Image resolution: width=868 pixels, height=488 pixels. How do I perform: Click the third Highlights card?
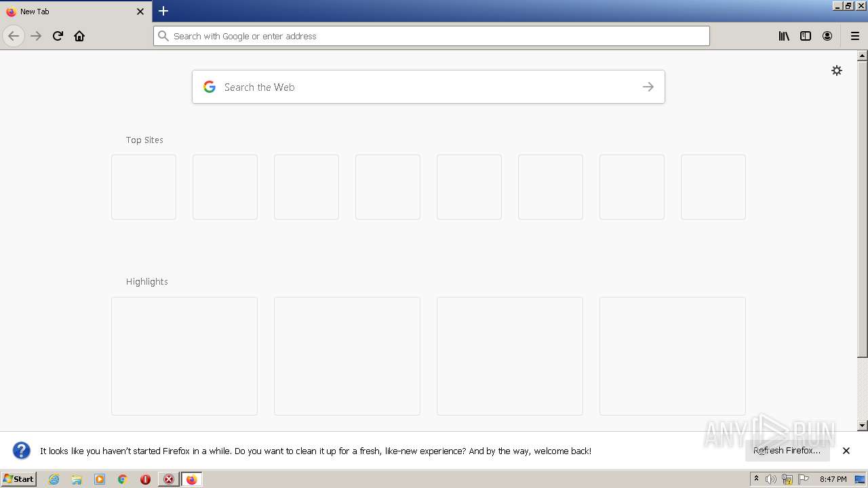click(x=510, y=356)
